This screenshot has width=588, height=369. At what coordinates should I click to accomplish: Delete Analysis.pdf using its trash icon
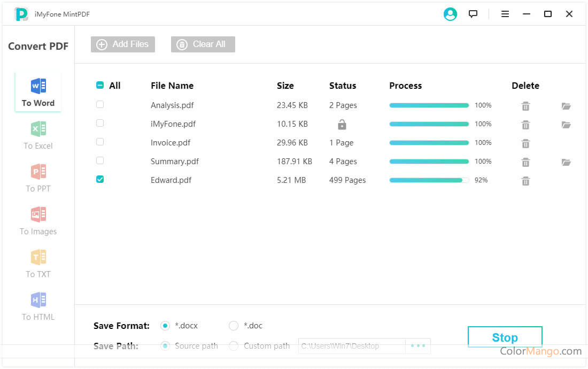pos(525,106)
